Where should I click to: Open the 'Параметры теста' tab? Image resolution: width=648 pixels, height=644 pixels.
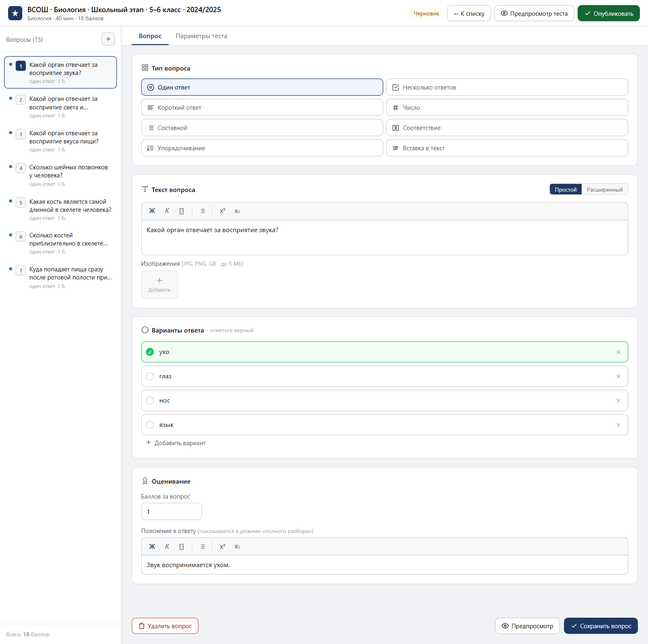[201, 36]
